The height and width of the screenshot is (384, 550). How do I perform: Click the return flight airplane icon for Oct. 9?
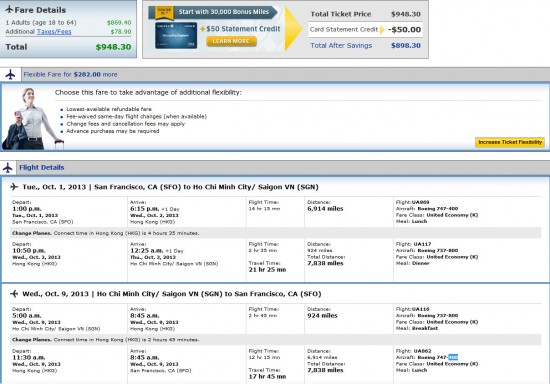click(x=14, y=294)
